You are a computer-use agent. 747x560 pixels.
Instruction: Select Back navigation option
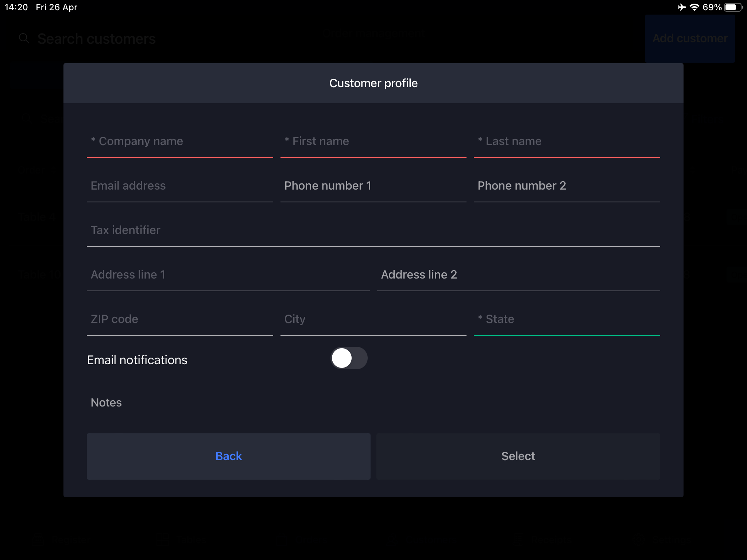tap(229, 456)
